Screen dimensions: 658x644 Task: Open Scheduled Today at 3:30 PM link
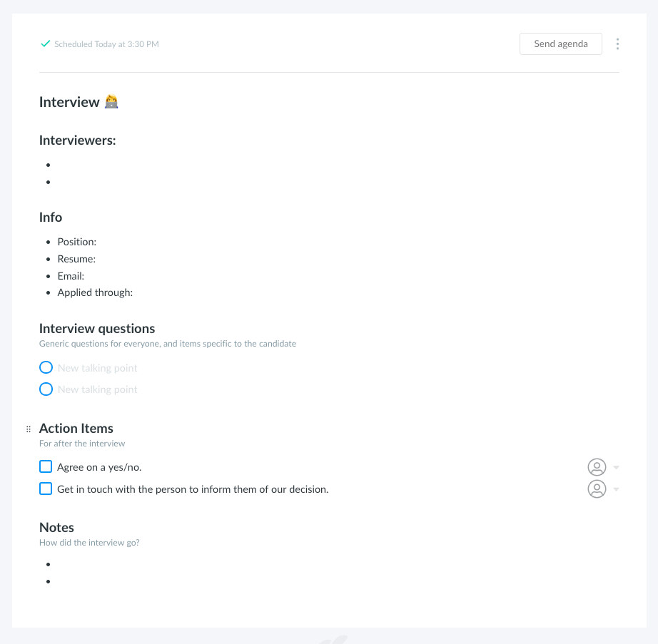(x=106, y=44)
